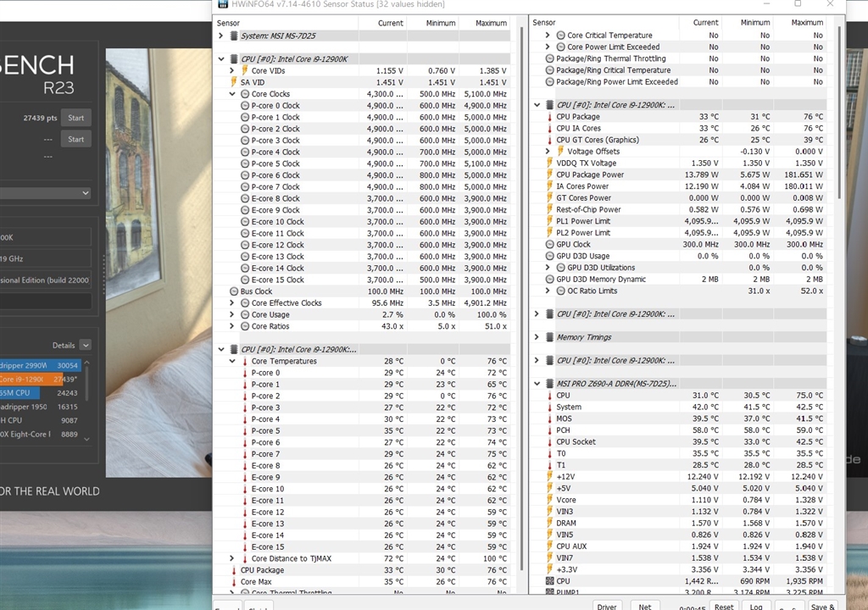The width and height of the screenshot is (868, 610).
Task: Click the lightning icon beside Core VIDs
Action: pos(245,70)
